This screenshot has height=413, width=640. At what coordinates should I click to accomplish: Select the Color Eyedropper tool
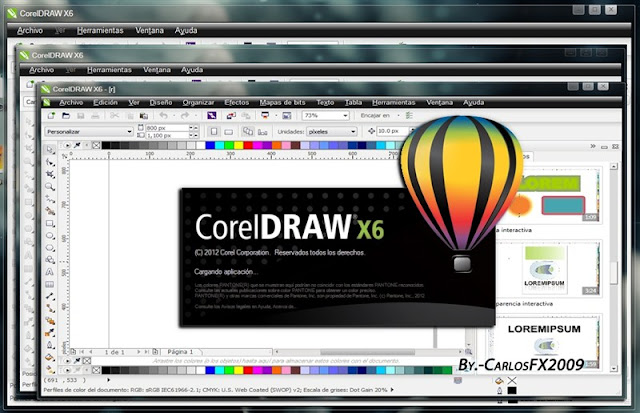[50, 333]
